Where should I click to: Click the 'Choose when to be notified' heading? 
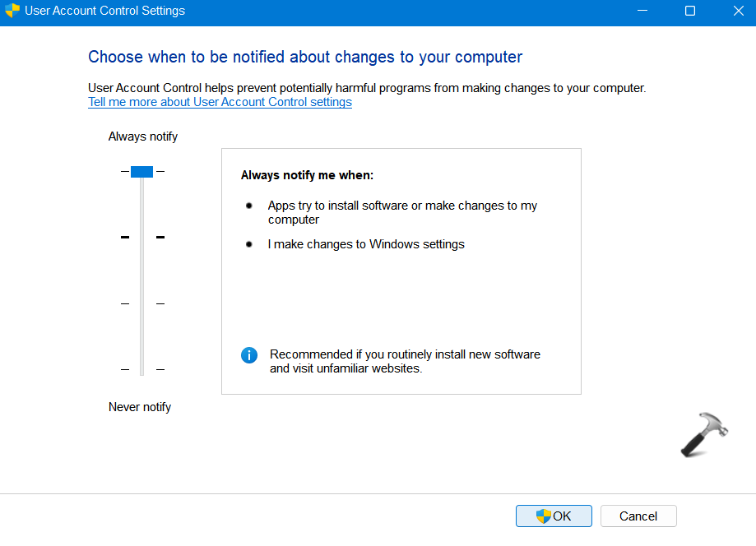click(x=305, y=57)
